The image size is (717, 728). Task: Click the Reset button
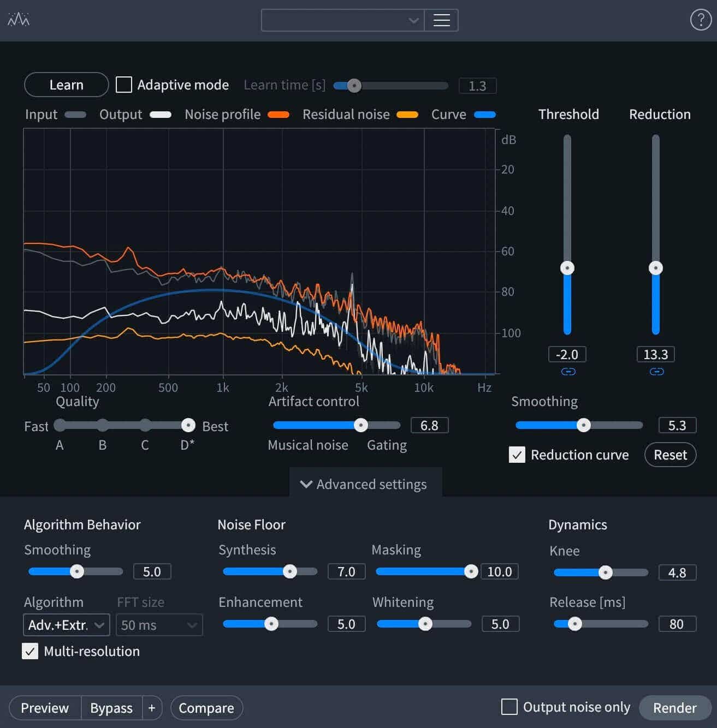click(671, 455)
